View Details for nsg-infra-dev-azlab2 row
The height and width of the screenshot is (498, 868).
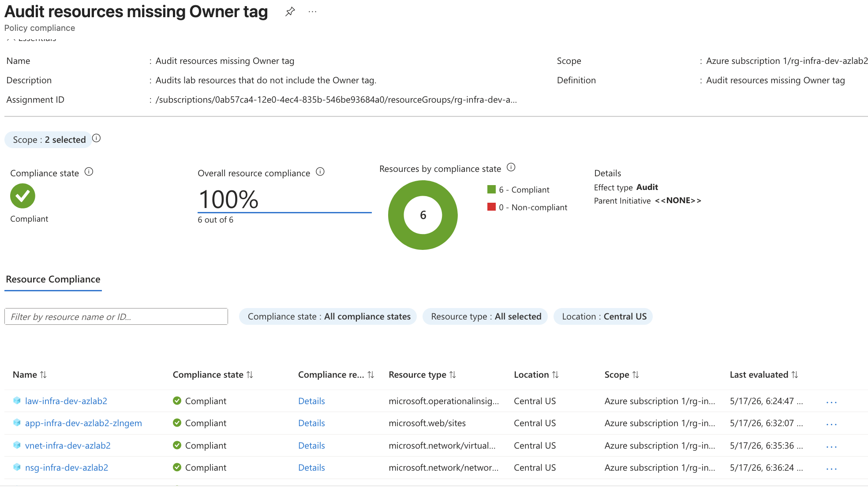pos(311,468)
